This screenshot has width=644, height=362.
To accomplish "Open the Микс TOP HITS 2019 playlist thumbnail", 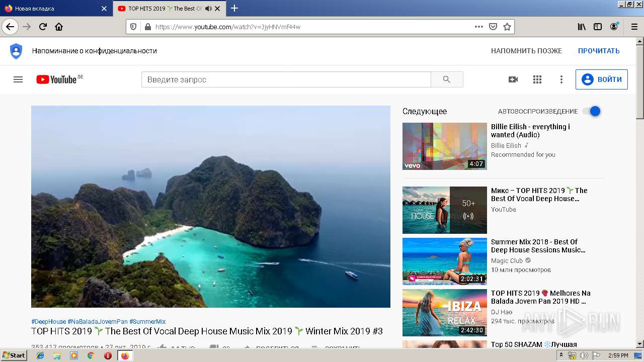I will [x=445, y=210].
